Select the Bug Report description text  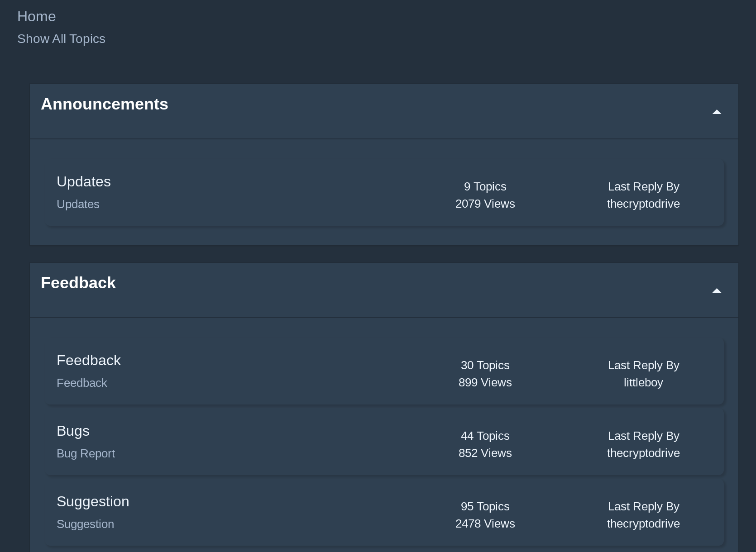tap(86, 453)
